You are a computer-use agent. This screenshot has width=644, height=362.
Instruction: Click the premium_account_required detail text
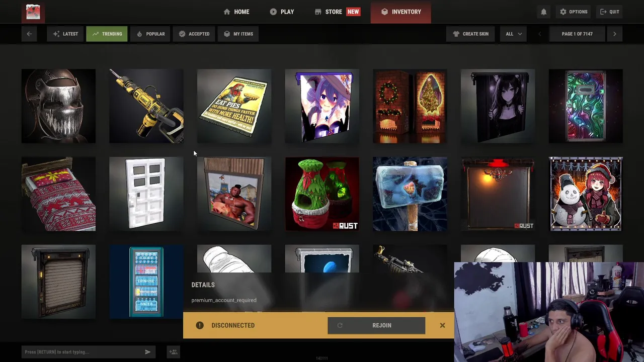tap(224, 300)
